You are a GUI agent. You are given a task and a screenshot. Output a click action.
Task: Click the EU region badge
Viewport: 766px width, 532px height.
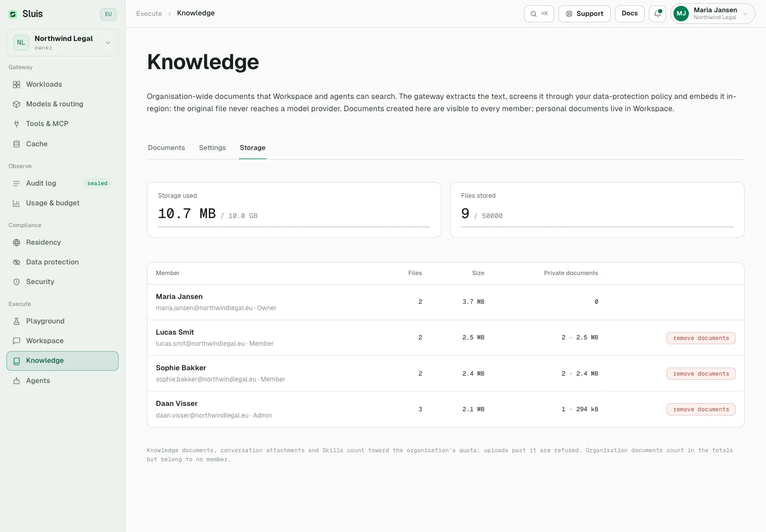coord(109,14)
